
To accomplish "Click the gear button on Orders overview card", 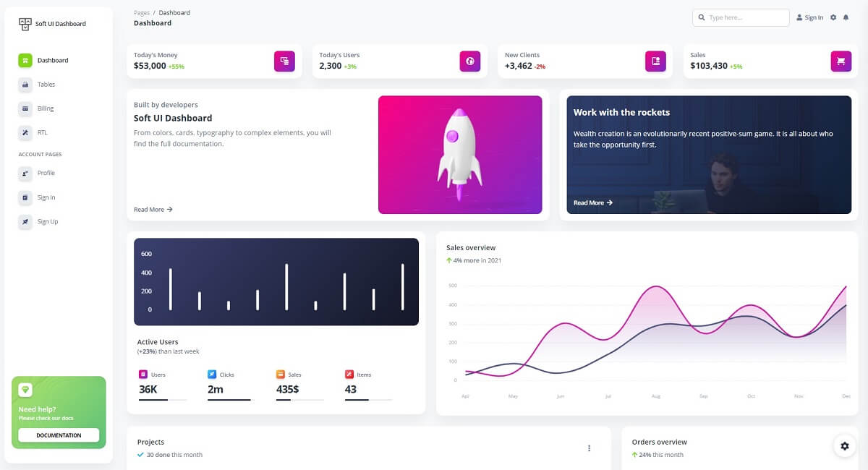I will coord(845,446).
